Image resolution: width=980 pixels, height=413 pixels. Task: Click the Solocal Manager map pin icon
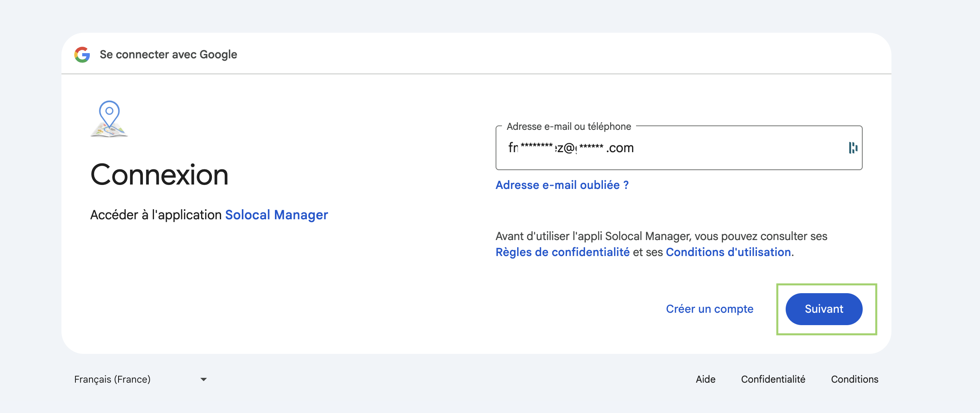[109, 119]
